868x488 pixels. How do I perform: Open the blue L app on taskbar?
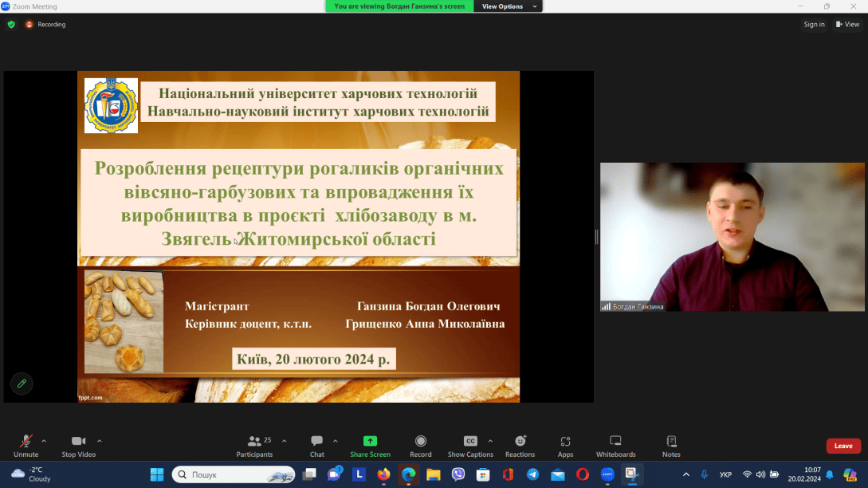click(359, 474)
